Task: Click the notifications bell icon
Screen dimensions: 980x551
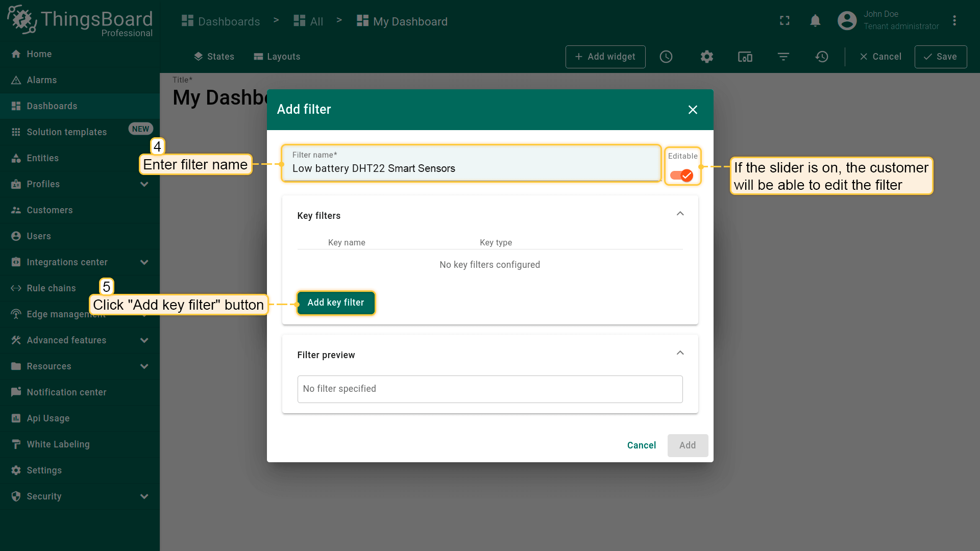Action: pyautogui.click(x=815, y=21)
